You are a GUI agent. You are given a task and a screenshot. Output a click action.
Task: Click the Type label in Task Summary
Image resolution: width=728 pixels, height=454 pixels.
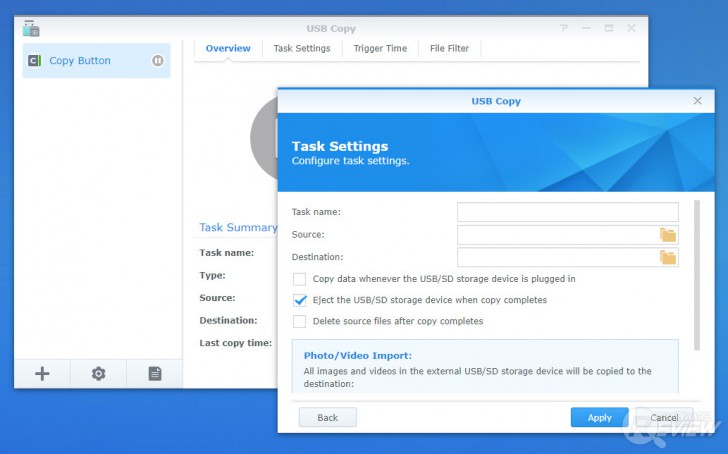(x=212, y=275)
